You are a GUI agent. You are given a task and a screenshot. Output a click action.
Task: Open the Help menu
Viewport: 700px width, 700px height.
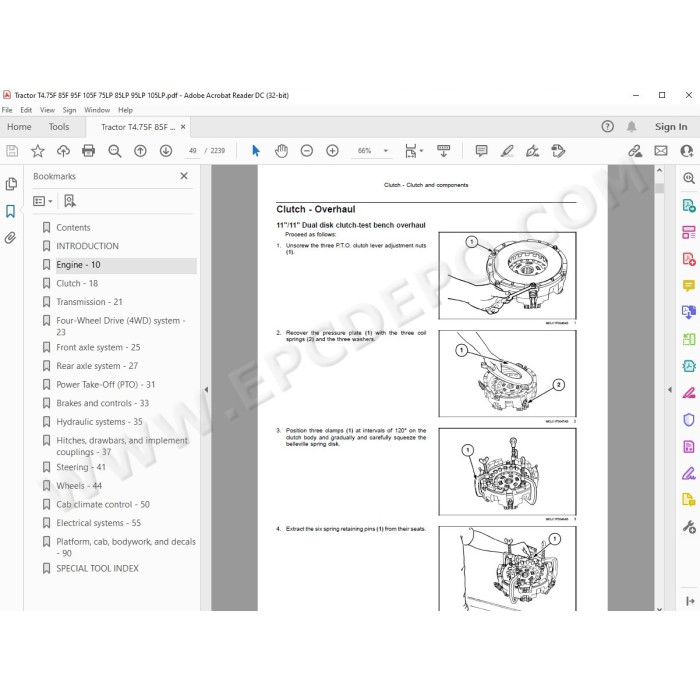[x=125, y=110]
